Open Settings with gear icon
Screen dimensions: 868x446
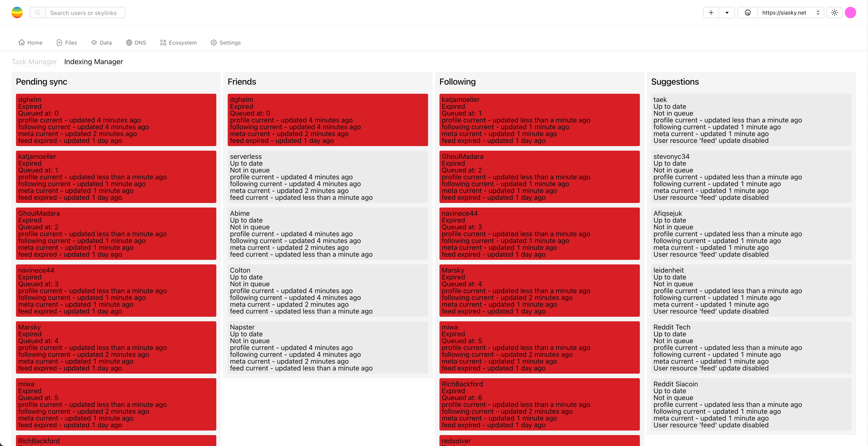tap(225, 43)
